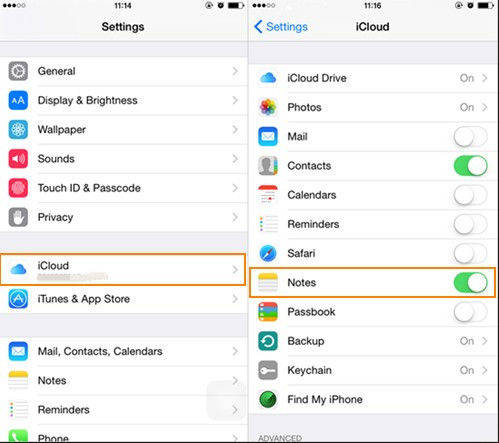Viewport: 499px width, 443px height.
Task: Open Notes in left Settings list
Action: pos(123,380)
